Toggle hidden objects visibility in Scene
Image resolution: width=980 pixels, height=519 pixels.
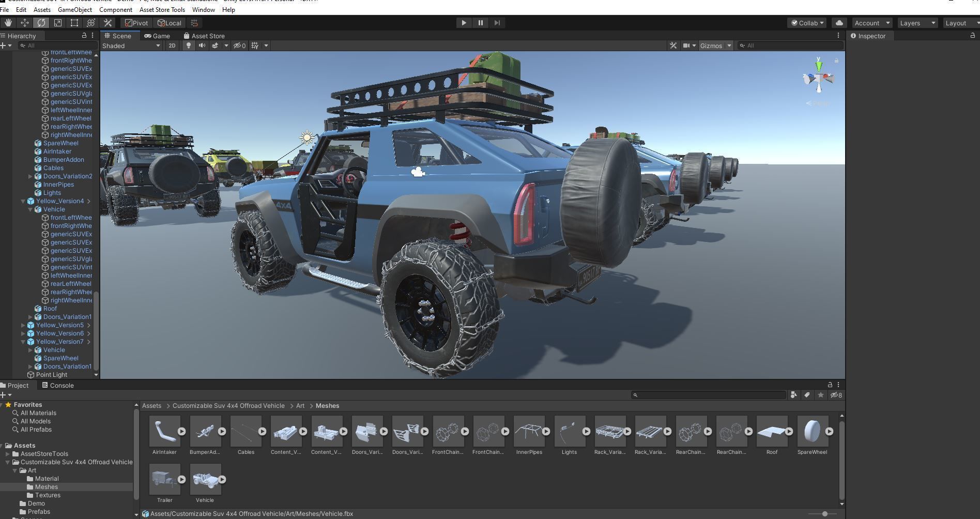239,45
